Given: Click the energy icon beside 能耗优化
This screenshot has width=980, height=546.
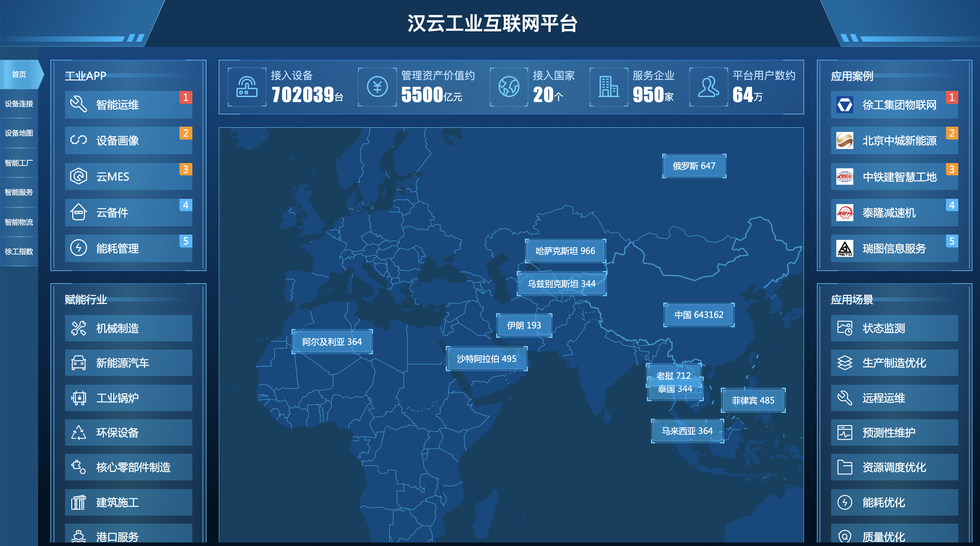Looking at the screenshot, I should (845, 502).
